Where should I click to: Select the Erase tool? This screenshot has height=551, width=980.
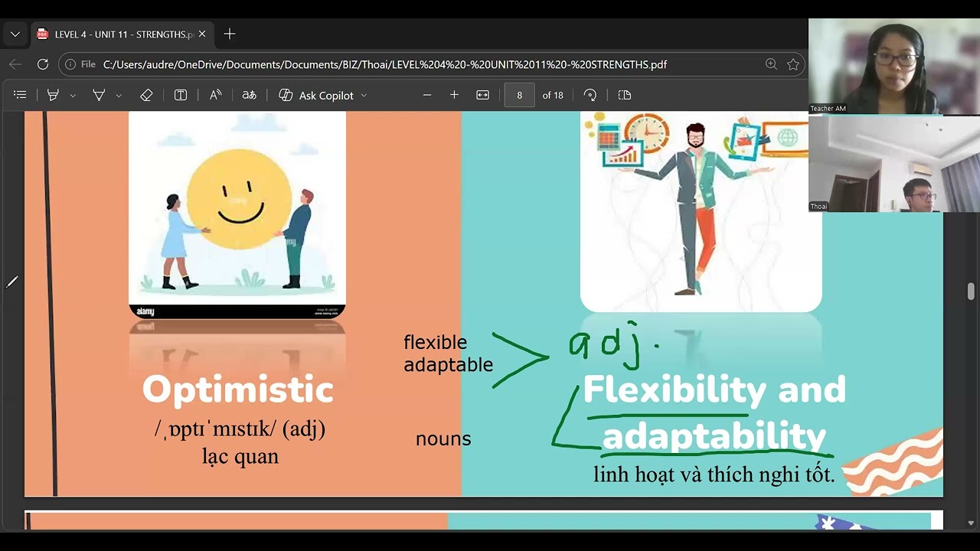pyautogui.click(x=146, y=95)
